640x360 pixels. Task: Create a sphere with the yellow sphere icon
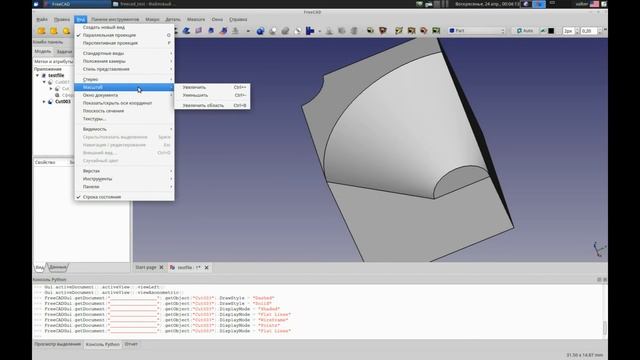[66, 31]
